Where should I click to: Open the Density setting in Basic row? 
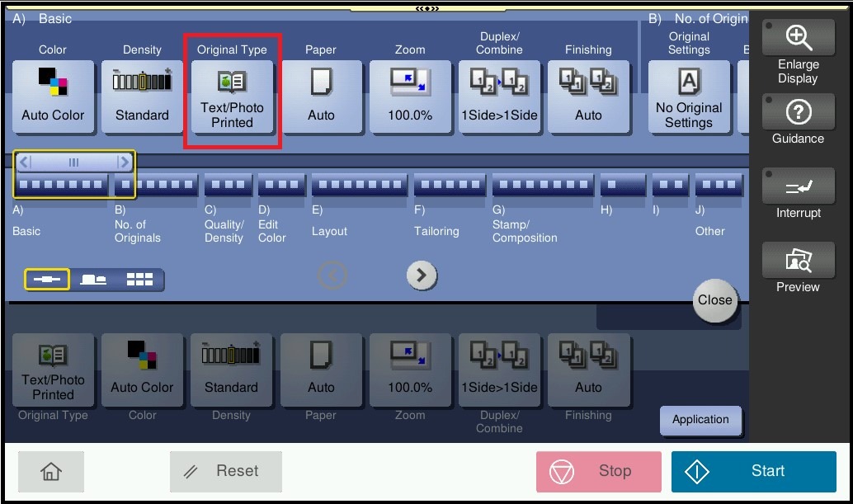coord(142,97)
